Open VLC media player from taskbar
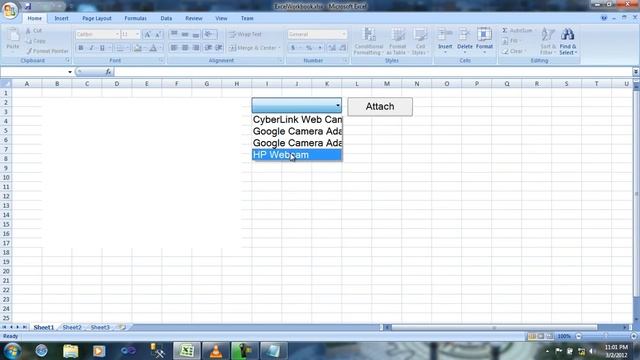 tap(216, 351)
